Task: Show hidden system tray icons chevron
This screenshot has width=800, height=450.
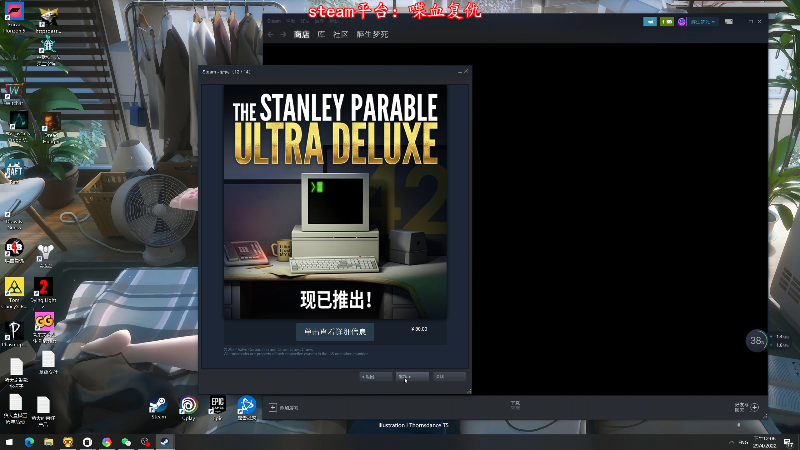Action: coord(731,442)
